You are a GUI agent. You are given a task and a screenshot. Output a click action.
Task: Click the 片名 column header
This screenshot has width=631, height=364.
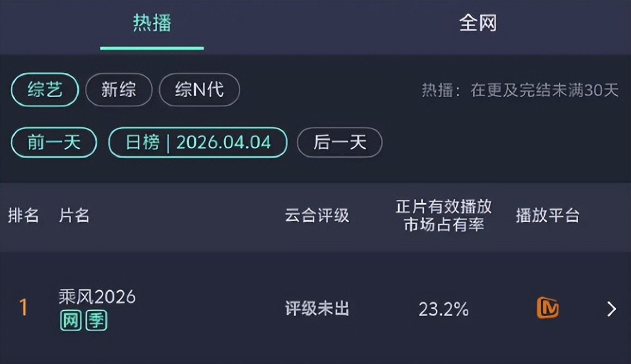[x=74, y=216]
